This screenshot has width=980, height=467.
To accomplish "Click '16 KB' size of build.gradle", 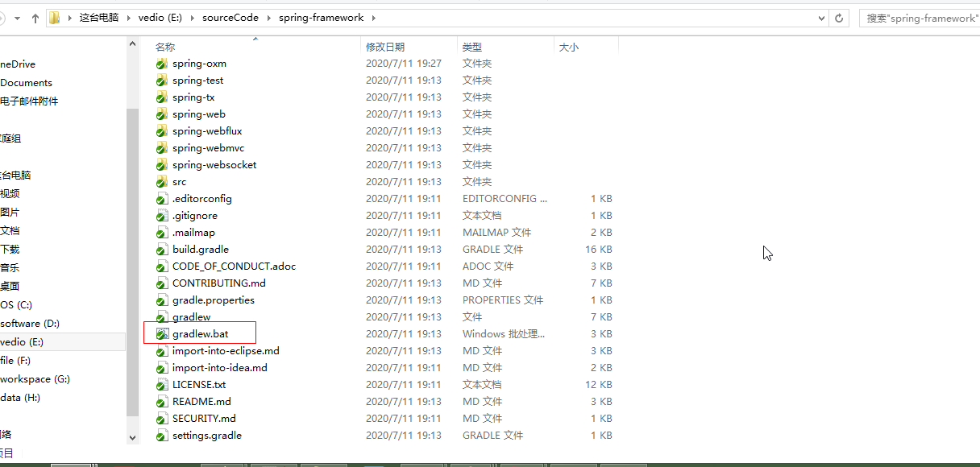I will (x=598, y=250).
